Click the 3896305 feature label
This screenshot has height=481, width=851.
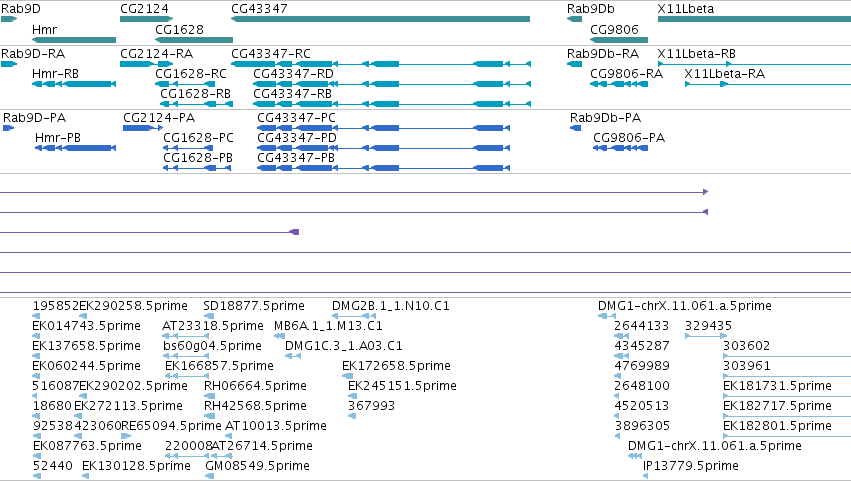click(642, 426)
